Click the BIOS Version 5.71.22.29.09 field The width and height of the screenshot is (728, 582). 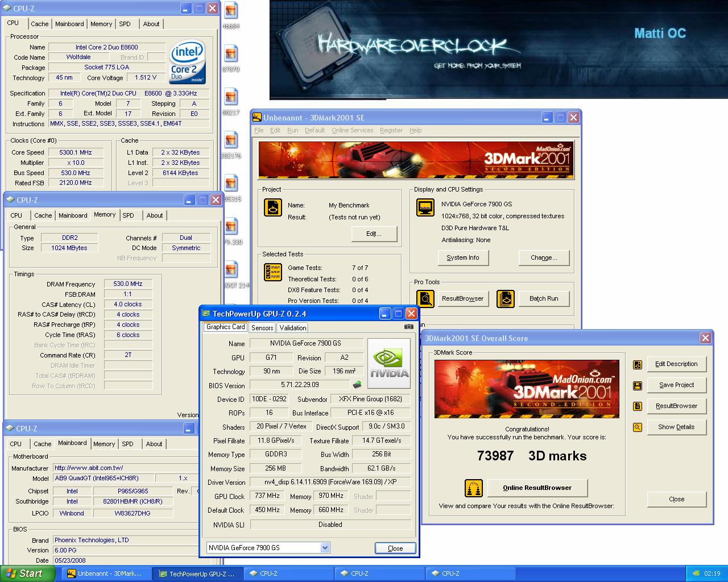300,385
